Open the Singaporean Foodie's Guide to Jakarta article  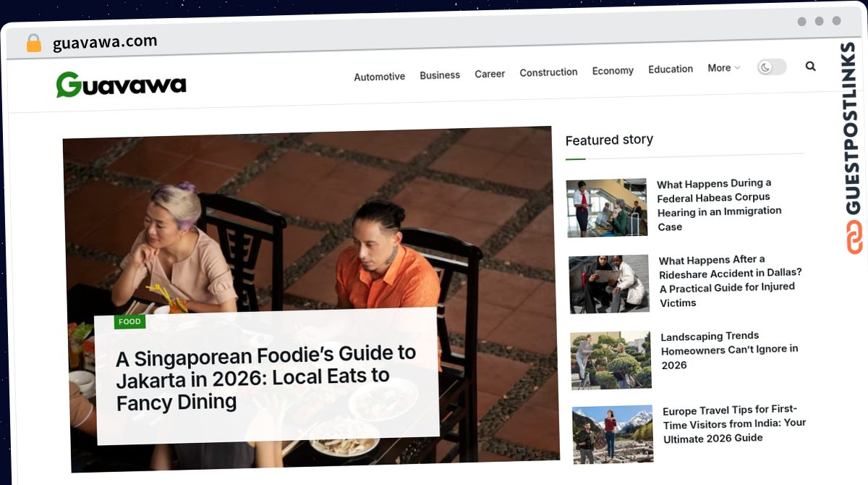click(x=266, y=377)
